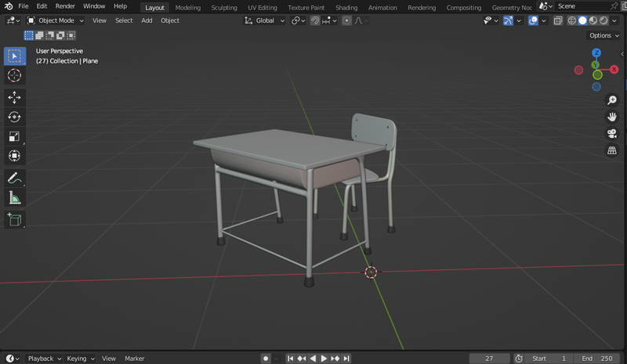Click the Add Cube tool
The width and height of the screenshot is (627, 364).
pyautogui.click(x=15, y=220)
